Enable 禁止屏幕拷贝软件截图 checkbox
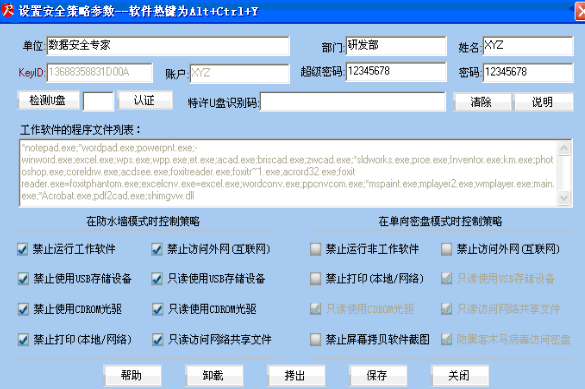This screenshot has width=585, height=389. pyautogui.click(x=316, y=340)
